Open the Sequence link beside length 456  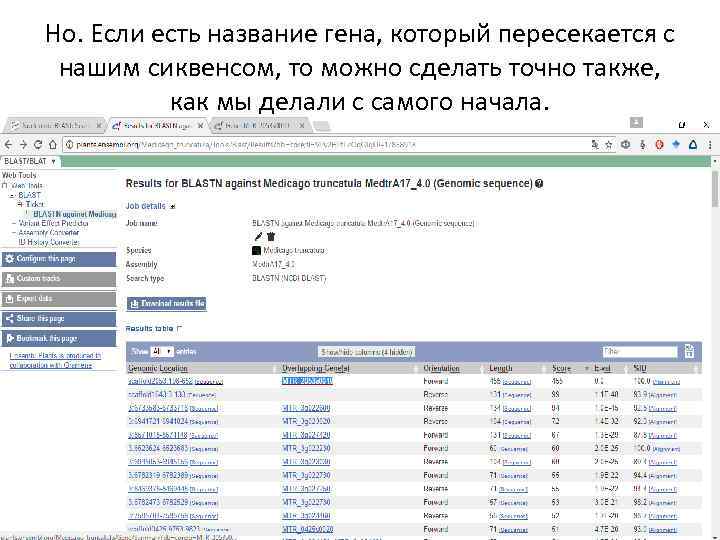click(517, 382)
